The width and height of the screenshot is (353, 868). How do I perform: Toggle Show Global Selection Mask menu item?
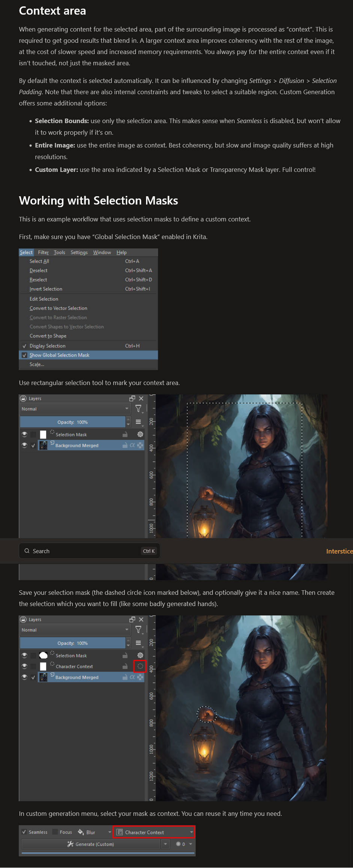coord(88,355)
